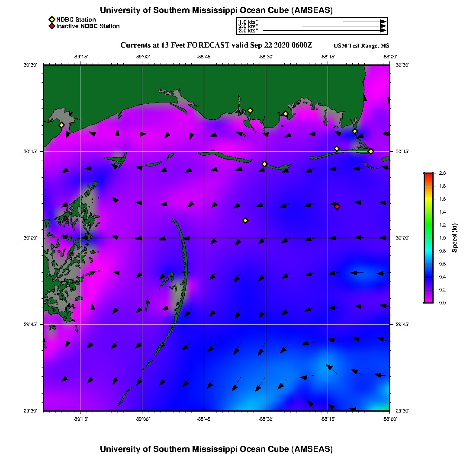Click the '1.0 kts' text in the scale box
476x454 pixels.
[x=248, y=22]
